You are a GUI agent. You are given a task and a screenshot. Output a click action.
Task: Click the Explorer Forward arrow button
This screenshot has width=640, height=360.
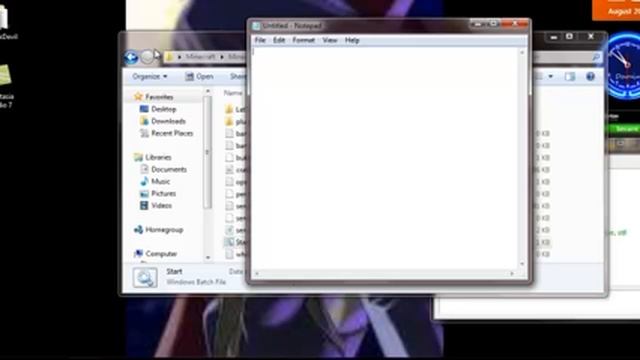pos(147,57)
